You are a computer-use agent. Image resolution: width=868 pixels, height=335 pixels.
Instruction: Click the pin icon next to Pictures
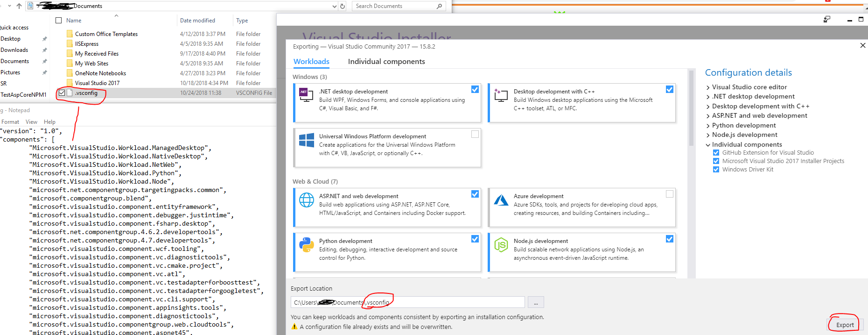coord(45,72)
